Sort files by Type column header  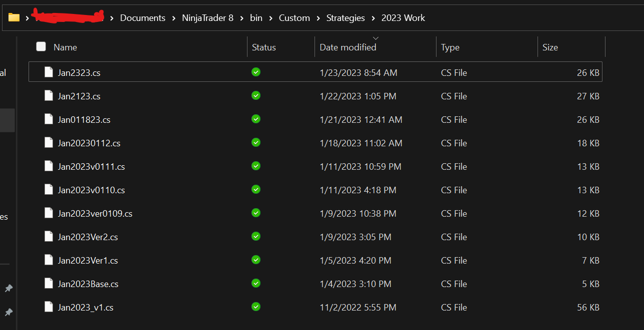450,47
